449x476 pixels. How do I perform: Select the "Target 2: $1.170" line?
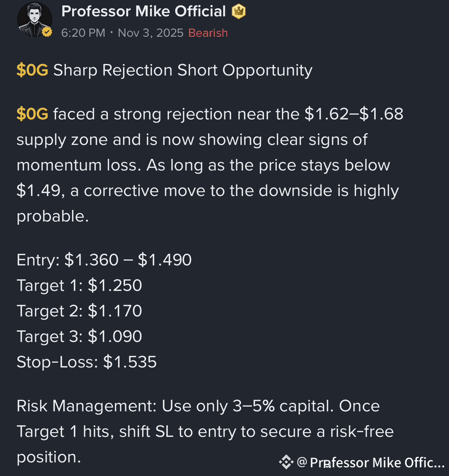(79, 311)
